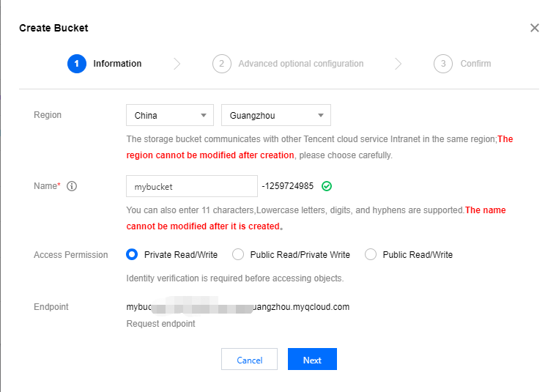Click the chevron arrow before Confirm step

click(x=398, y=64)
